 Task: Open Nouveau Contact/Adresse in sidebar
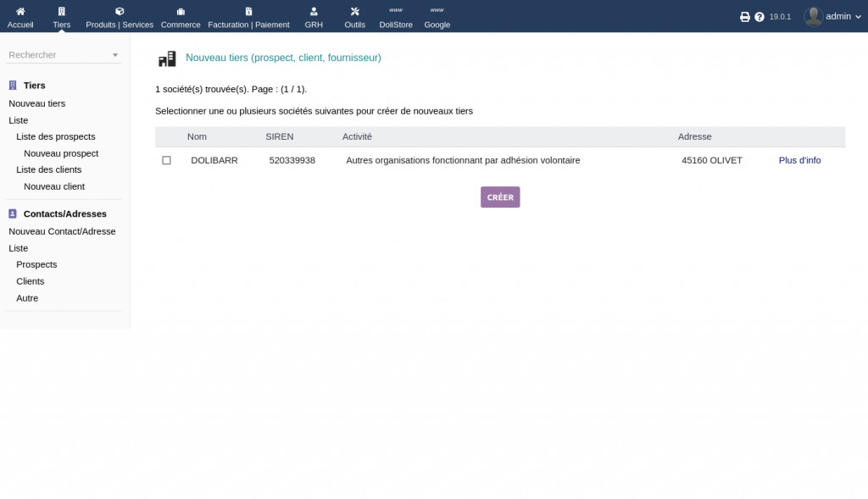(x=62, y=231)
